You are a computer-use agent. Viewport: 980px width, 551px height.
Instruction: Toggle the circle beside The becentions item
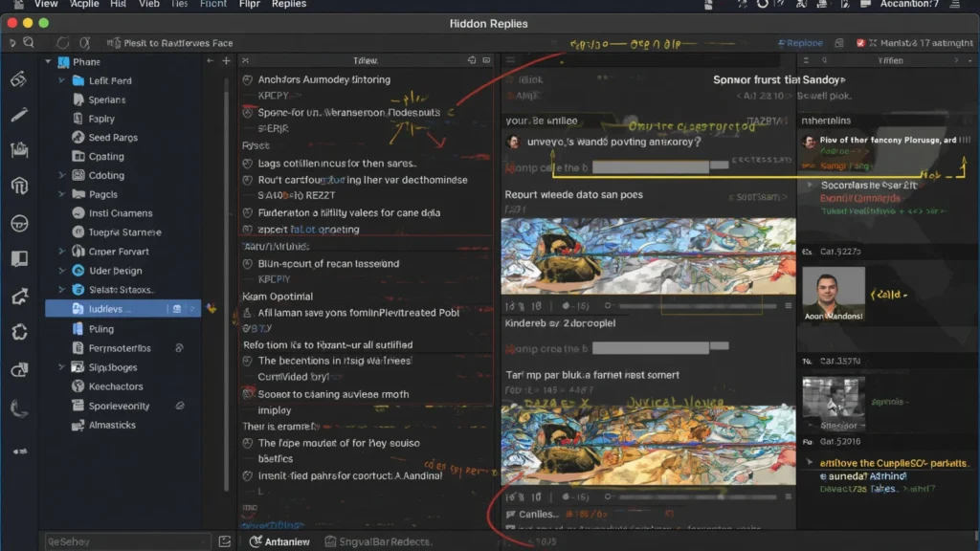click(x=248, y=361)
